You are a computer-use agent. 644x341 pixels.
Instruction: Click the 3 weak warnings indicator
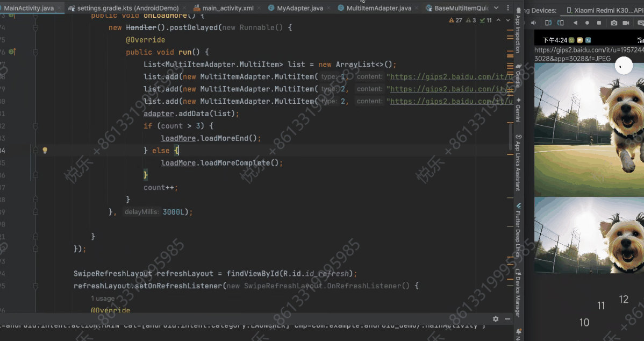click(x=471, y=20)
